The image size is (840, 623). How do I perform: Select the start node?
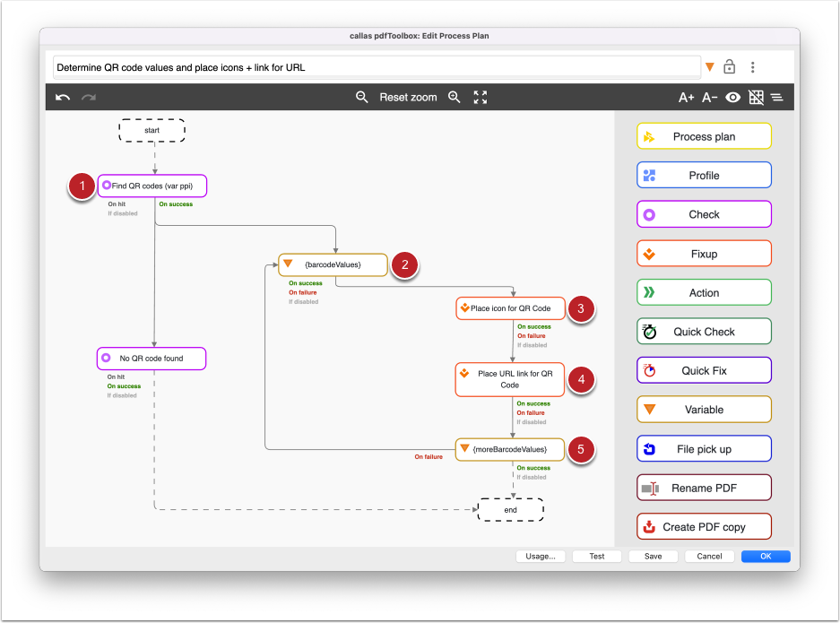tap(152, 130)
